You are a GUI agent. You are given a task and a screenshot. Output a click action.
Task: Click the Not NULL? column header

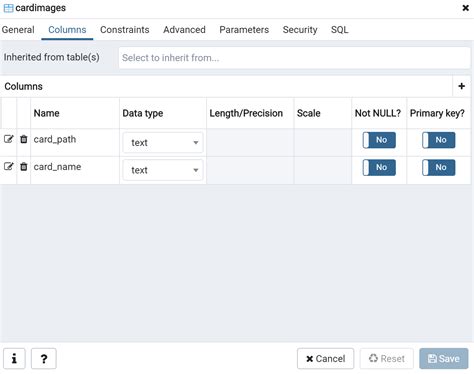[378, 113]
